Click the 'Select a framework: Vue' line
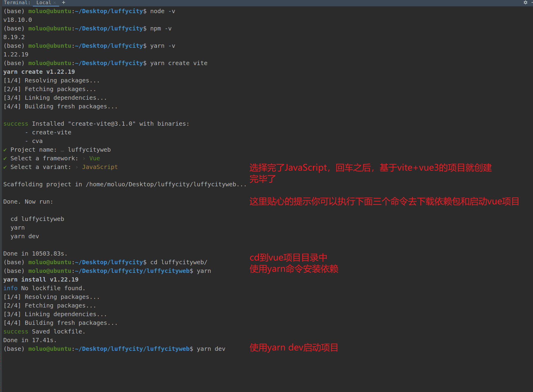 coord(52,158)
